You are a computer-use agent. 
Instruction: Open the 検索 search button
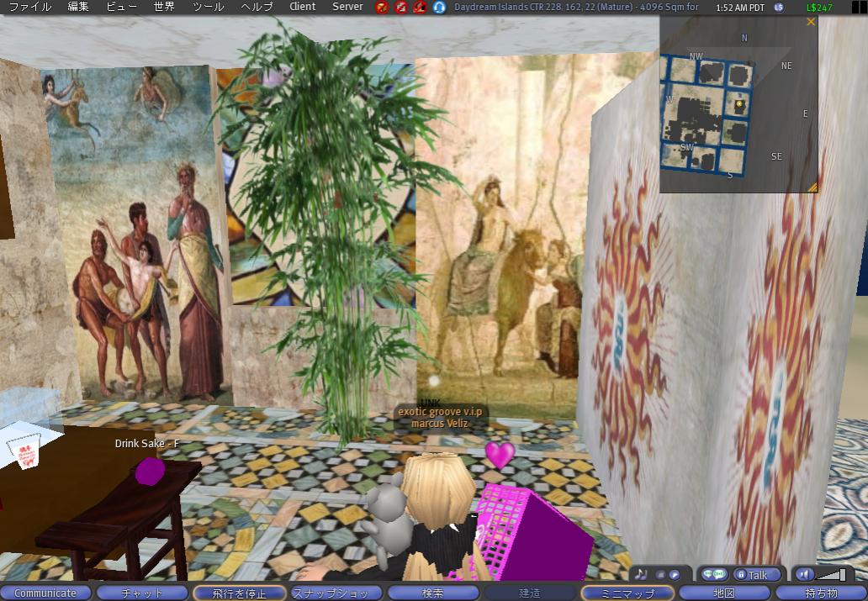pos(432,593)
